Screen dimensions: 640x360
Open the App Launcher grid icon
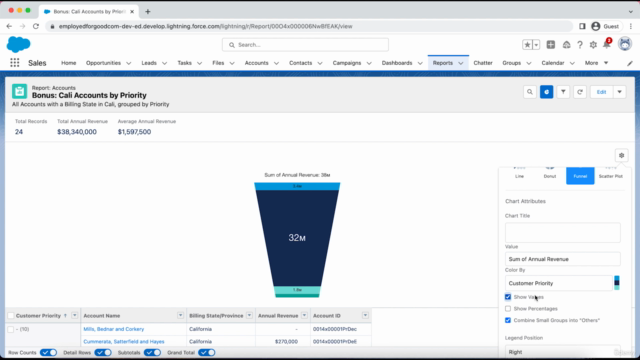pyautogui.click(x=15, y=62)
